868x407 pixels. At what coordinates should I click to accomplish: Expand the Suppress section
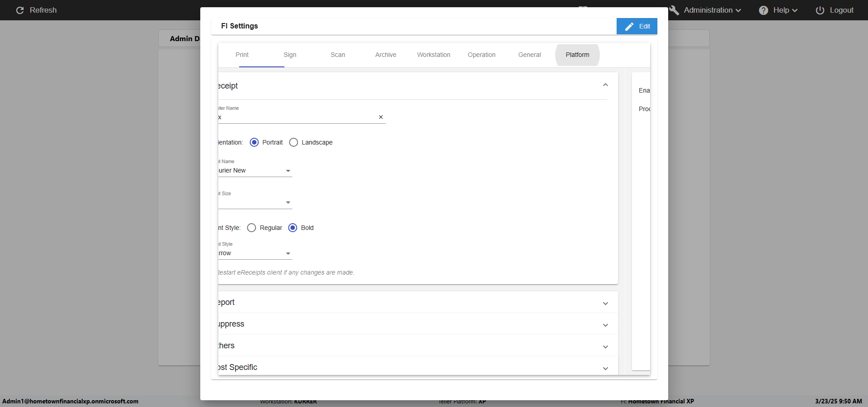605,325
